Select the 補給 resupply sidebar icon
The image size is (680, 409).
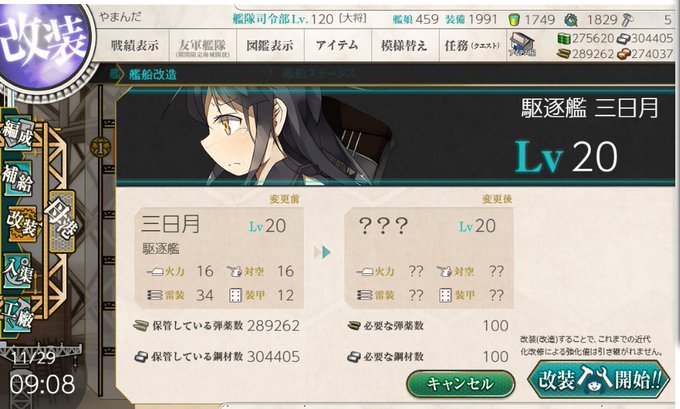point(18,178)
